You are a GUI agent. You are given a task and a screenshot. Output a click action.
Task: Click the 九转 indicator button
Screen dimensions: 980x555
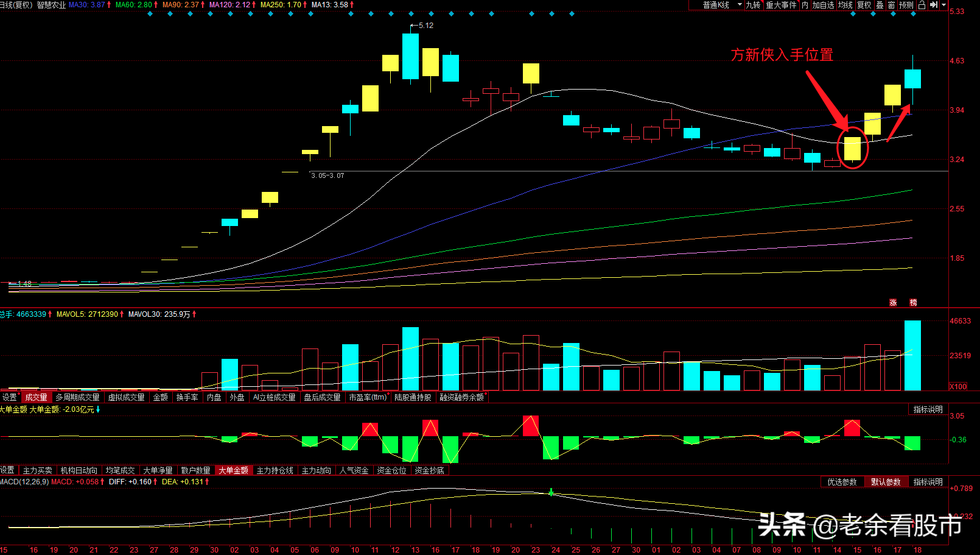pyautogui.click(x=754, y=5)
